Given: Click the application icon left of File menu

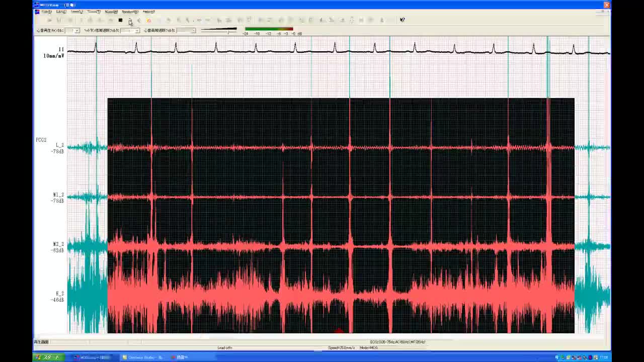Looking at the screenshot, I should (x=37, y=12).
